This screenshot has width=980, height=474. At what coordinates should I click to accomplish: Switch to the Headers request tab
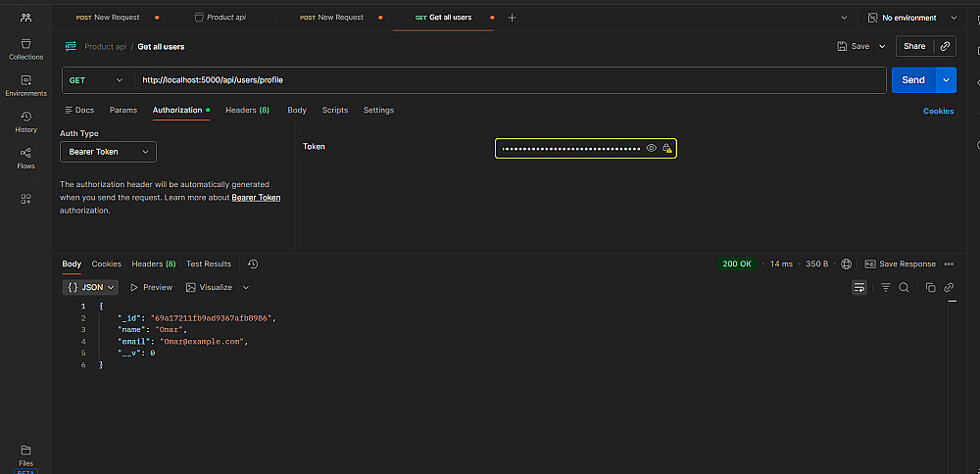(247, 111)
